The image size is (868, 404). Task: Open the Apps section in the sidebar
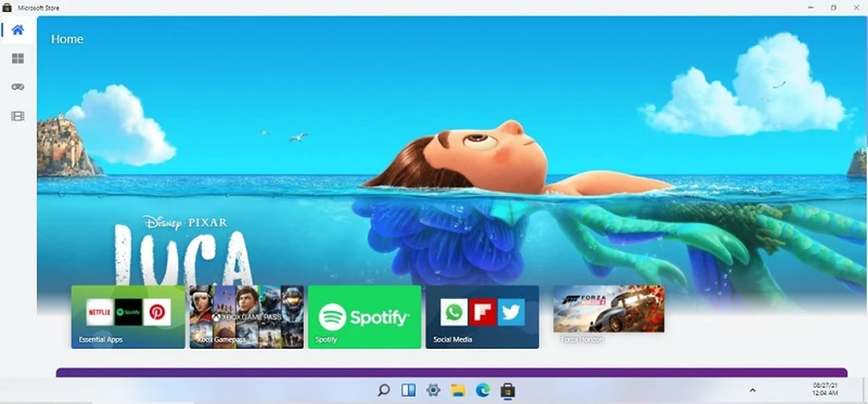click(18, 58)
